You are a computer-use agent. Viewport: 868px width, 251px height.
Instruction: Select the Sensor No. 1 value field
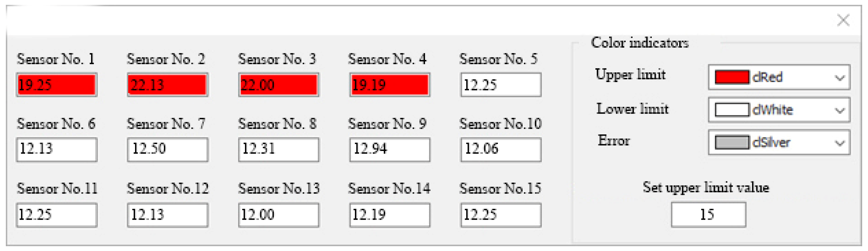point(57,85)
